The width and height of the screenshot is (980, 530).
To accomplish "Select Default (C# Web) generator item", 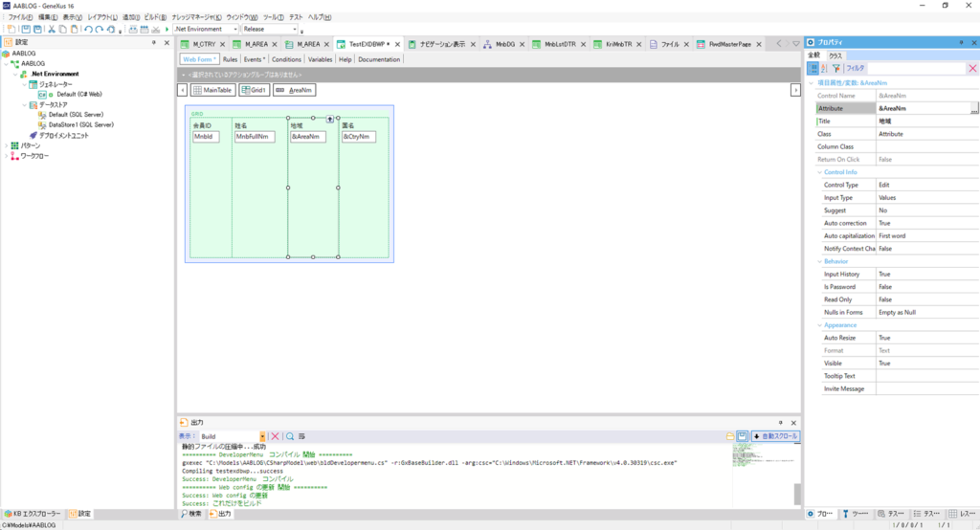I will (78, 95).
